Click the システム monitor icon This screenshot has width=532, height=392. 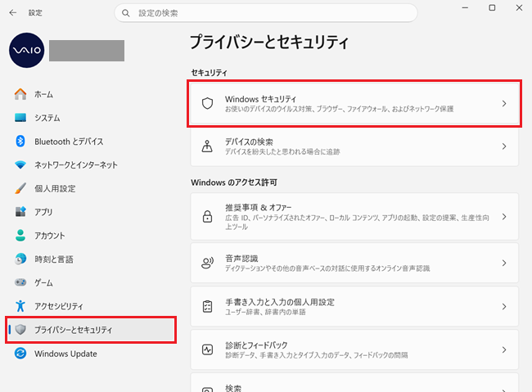[x=20, y=118]
